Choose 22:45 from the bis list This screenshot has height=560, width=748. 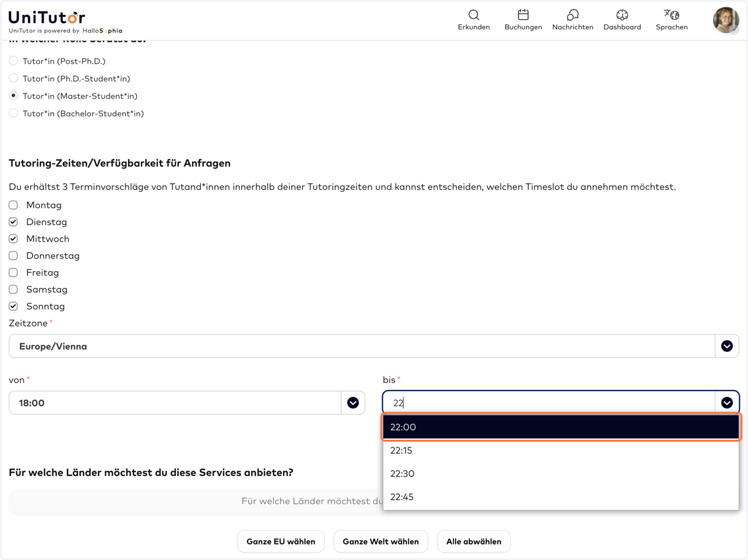pyautogui.click(x=561, y=497)
